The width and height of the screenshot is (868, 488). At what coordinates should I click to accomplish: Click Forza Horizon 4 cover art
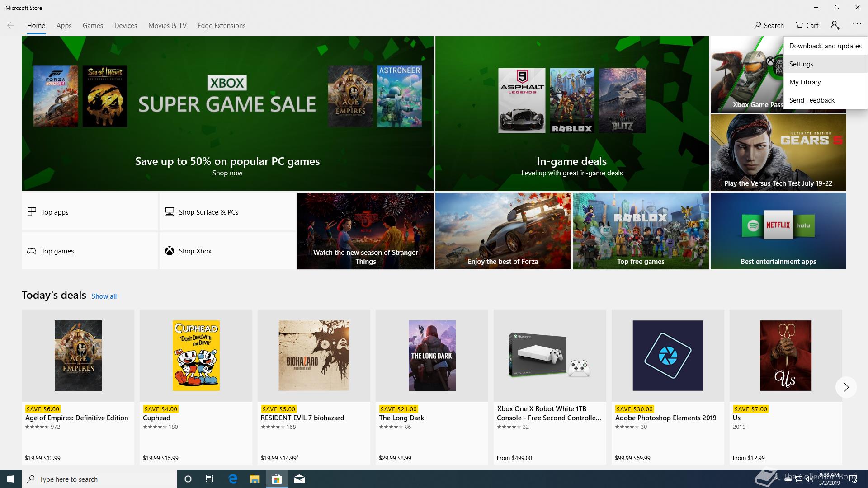coord(56,96)
